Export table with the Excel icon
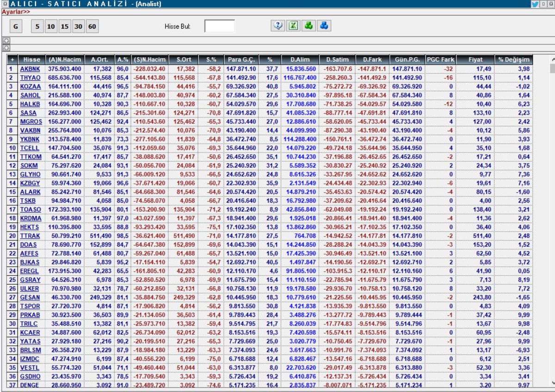 coord(293,26)
